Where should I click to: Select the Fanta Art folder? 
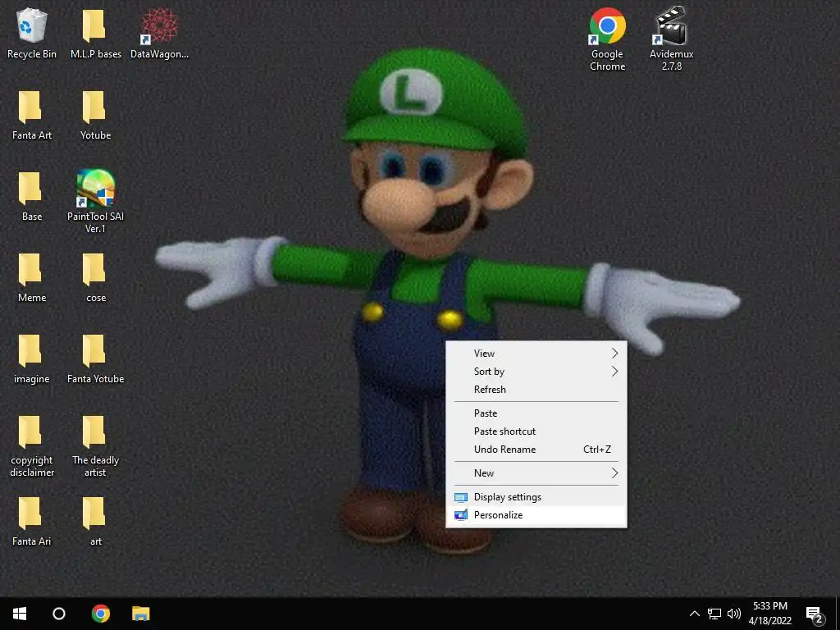click(32, 115)
